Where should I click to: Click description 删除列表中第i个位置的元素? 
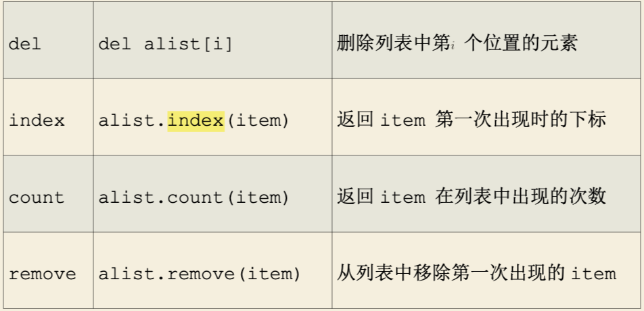[x=457, y=43]
